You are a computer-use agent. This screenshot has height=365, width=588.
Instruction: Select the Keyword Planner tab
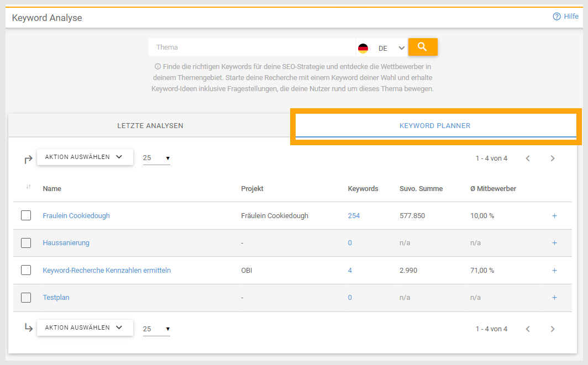(435, 126)
